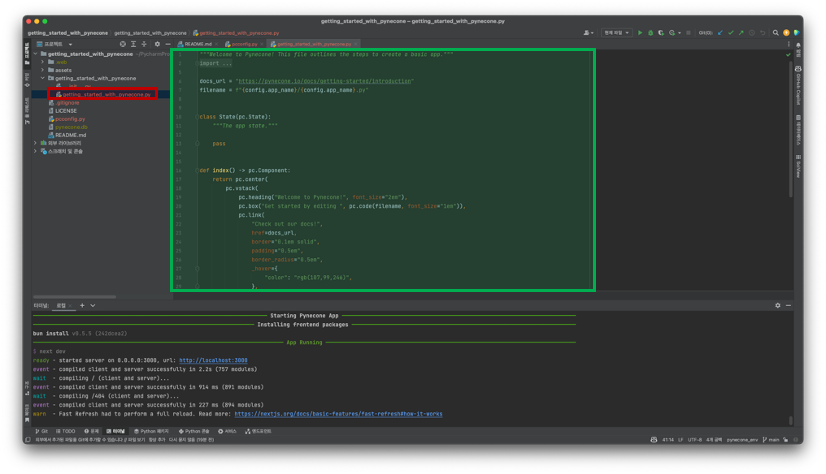Rollback changes with undo arrow icon

(762, 33)
